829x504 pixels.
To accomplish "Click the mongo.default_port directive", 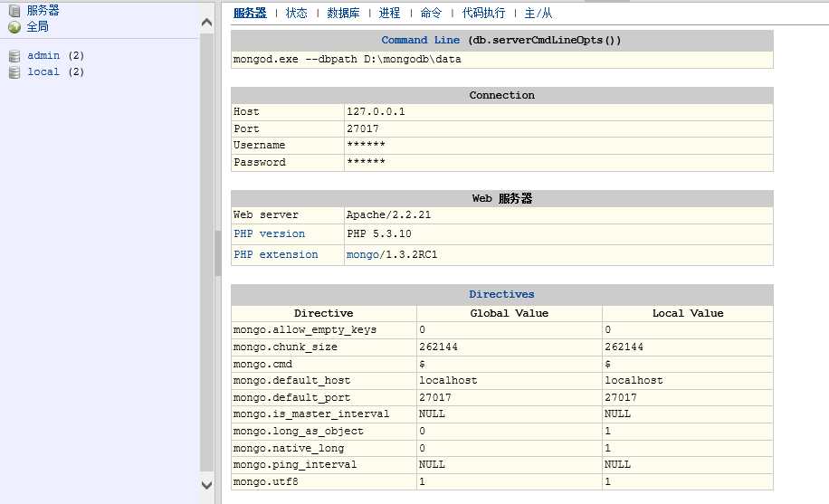I will click(291, 398).
